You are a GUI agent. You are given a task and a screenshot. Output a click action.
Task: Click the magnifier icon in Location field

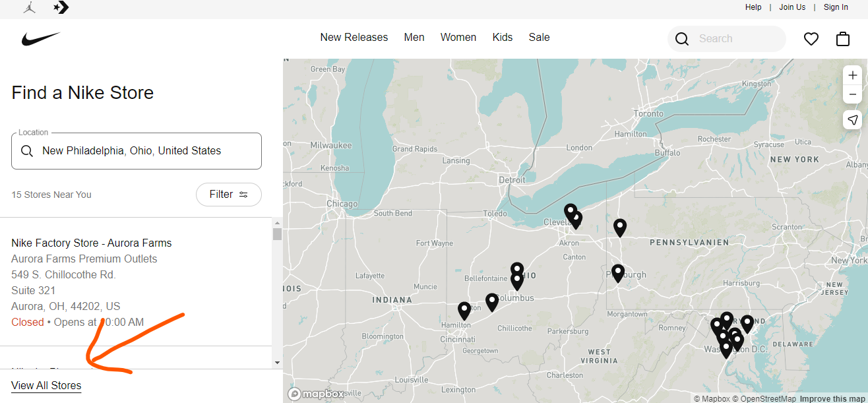click(x=27, y=151)
